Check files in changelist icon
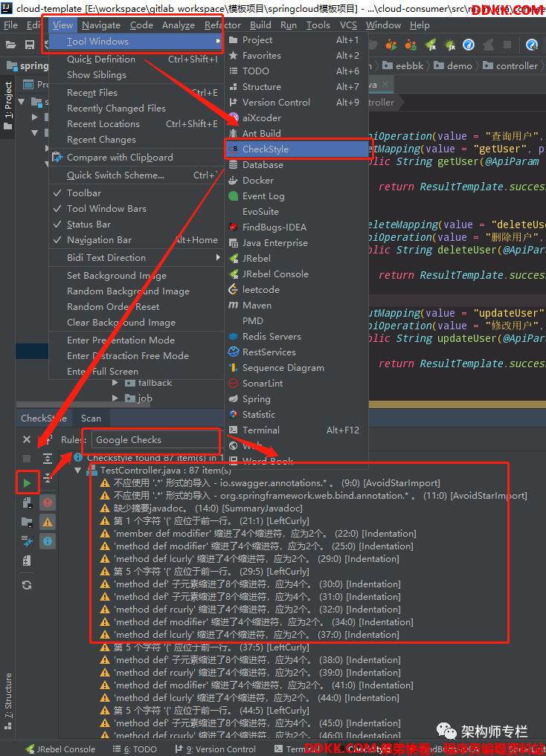The height and width of the screenshot is (756, 546). pos(27,560)
